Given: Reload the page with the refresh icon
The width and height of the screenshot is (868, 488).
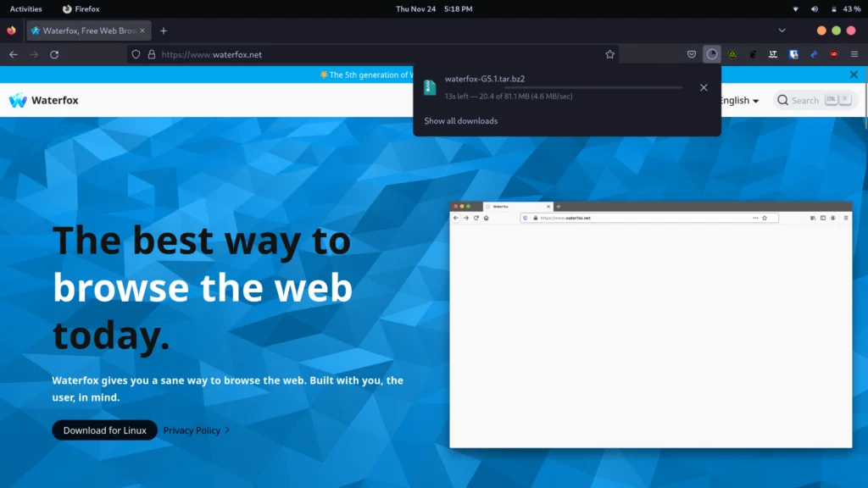Looking at the screenshot, I should 54,53.
